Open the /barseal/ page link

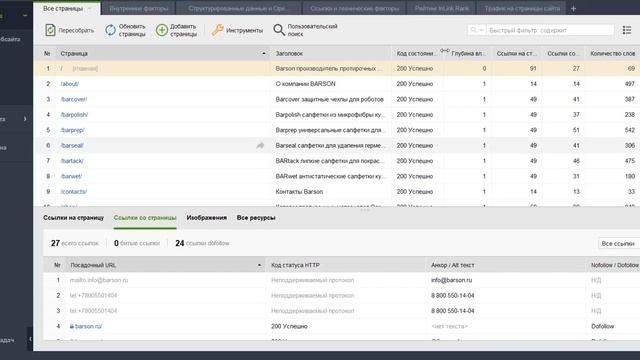coord(72,145)
